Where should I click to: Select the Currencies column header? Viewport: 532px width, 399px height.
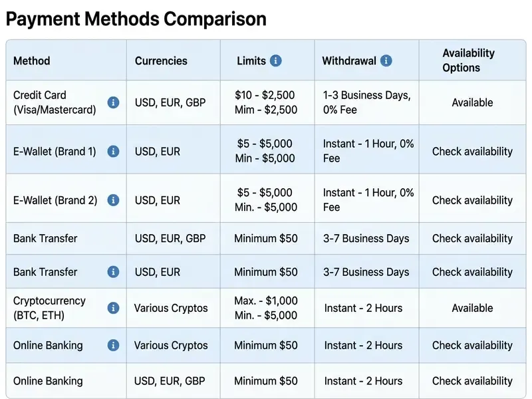[161, 61]
